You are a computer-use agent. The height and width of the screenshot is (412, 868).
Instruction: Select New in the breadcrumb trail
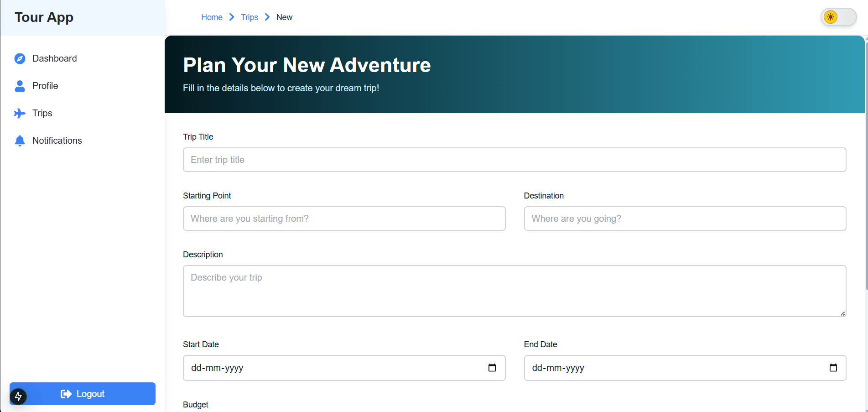(284, 17)
